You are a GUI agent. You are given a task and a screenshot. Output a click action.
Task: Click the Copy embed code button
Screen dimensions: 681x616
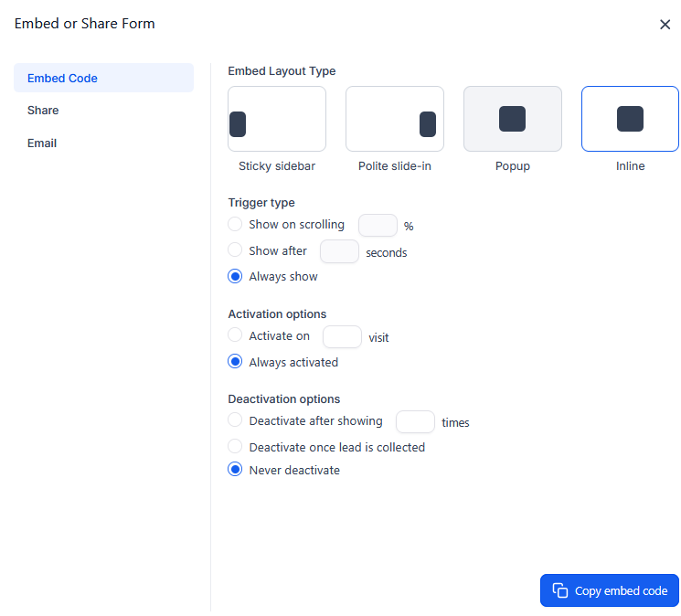[609, 590]
